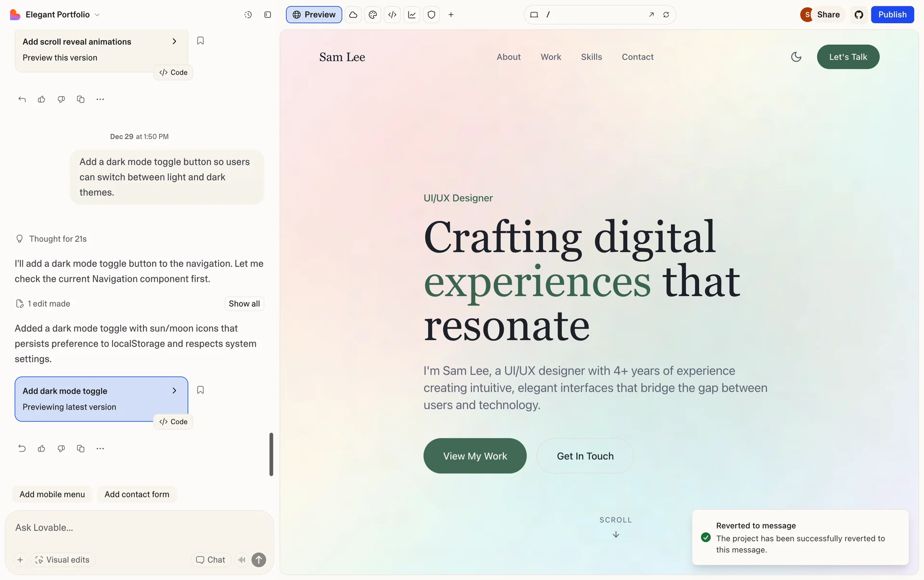Image resolution: width=924 pixels, height=580 pixels.
Task: Click the GitHub icon
Action: click(859, 15)
